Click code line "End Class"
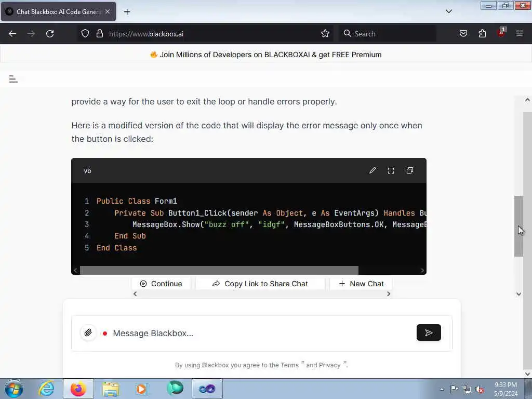The width and height of the screenshot is (532, 399). point(117,248)
